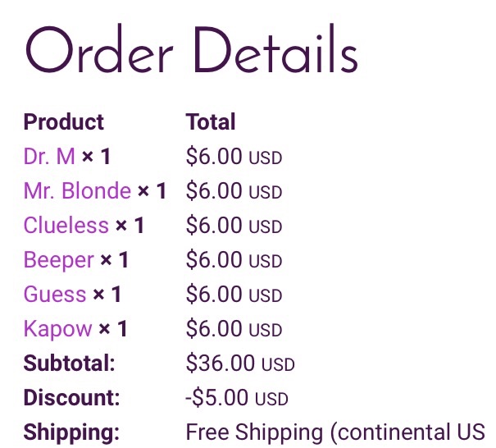
Task: Open the Beeper product link
Action: click(58, 260)
